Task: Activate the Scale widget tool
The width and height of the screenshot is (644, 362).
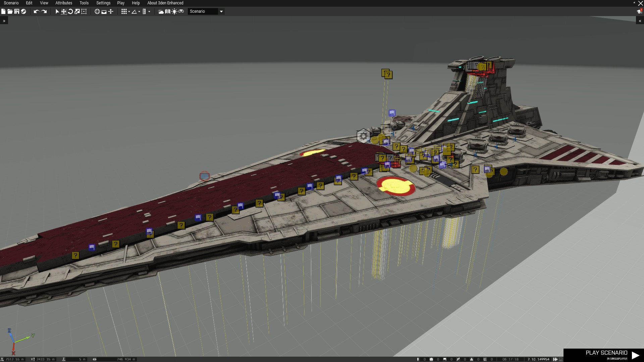Action: (x=77, y=11)
